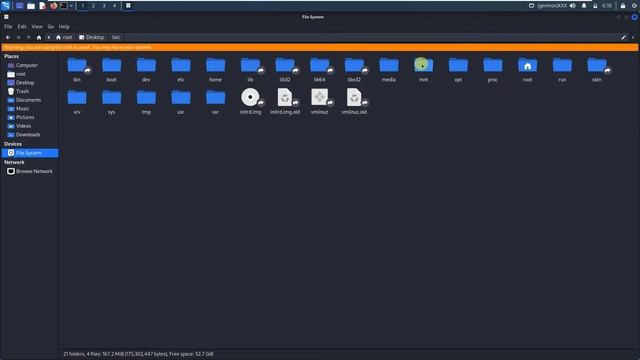
Task: Click the root breadcrumb in path bar
Action: 64,38
